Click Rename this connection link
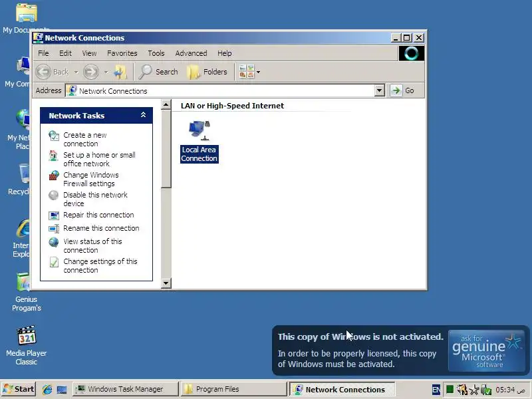This screenshot has width=532, height=399. pos(101,228)
